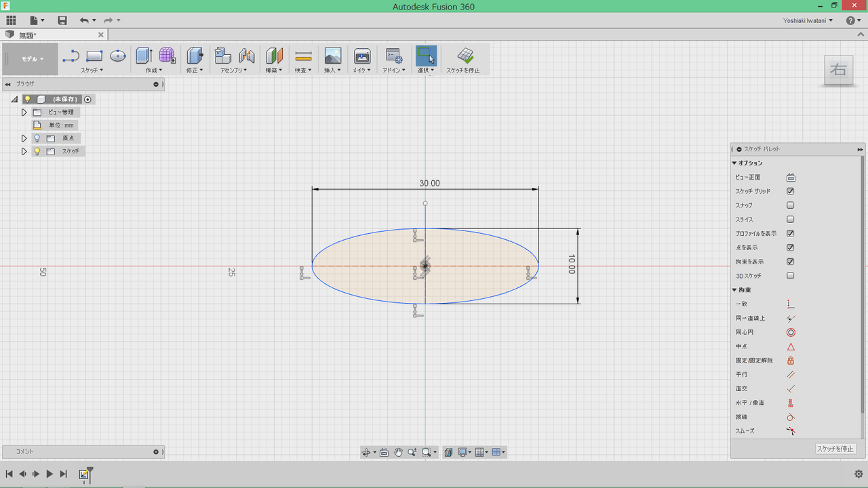The height and width of the screenshot is (488, 868).
Task: Click the save icon in the title bar
Action: (x=62, y=20)
